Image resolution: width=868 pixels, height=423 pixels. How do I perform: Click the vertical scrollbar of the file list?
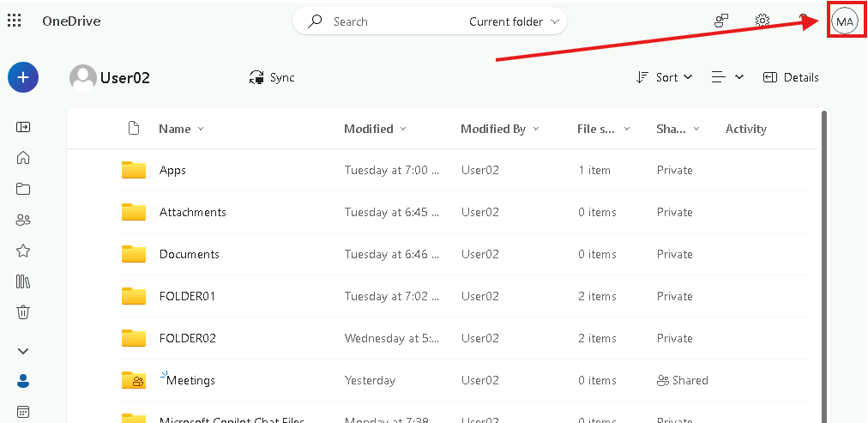point(823,266)
